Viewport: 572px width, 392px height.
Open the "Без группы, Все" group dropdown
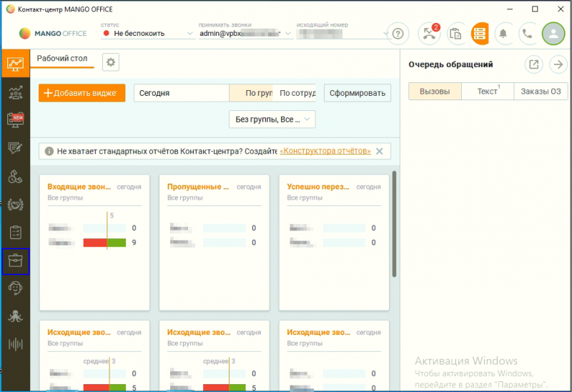coord(272,119)
